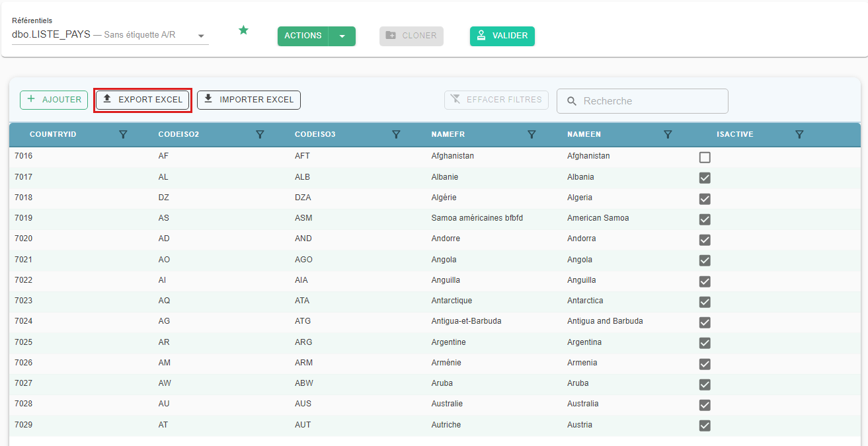Click the ACTIONS button
The image size is (868, 446).
click(303, 36)
